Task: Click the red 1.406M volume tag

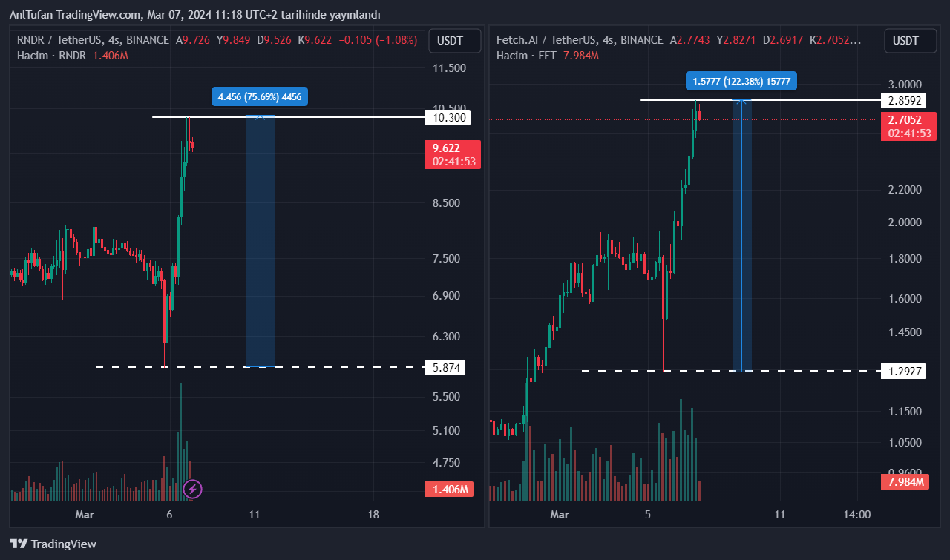Action: [x=450, y=490]
